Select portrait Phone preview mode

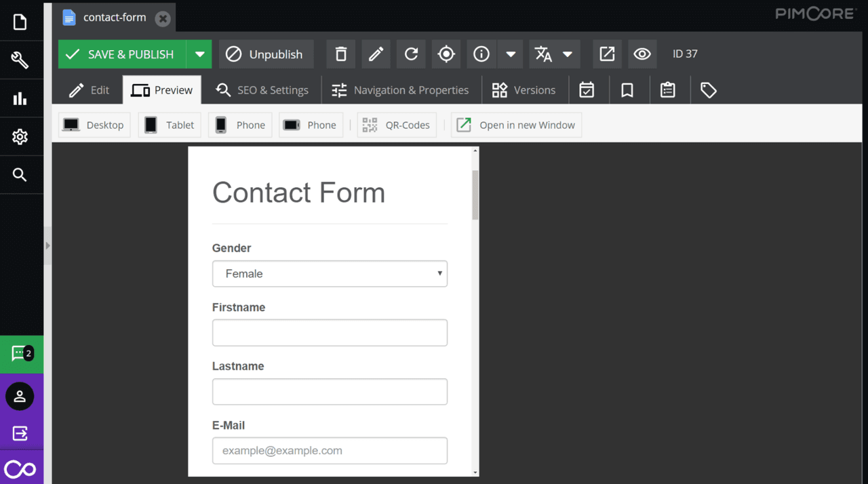tap(240, 125)
